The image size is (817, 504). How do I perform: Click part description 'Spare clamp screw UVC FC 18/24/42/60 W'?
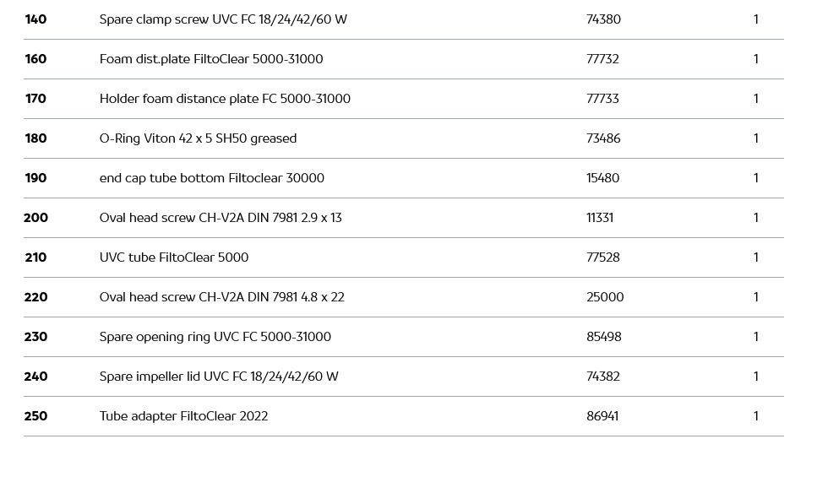[223, 19]
